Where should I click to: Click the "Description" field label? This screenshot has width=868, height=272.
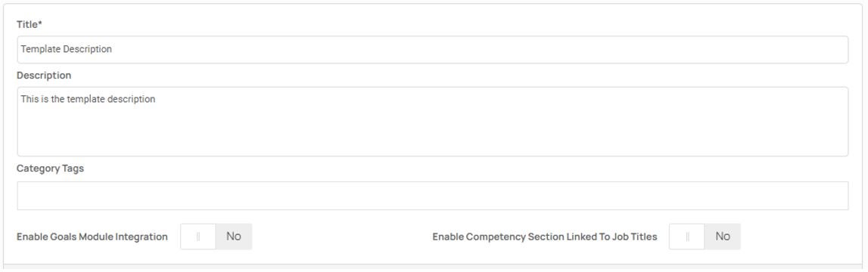pyautogui.click(x=44, y=76)
